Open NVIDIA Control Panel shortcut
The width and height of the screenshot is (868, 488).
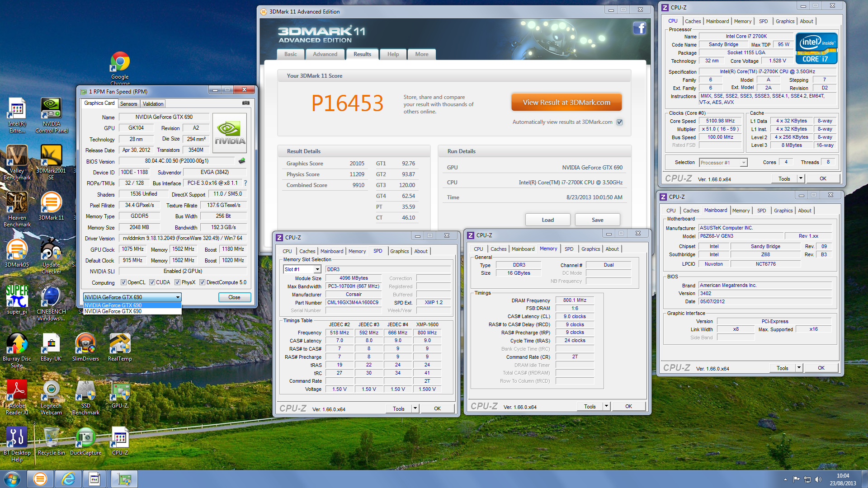pyautogui.click(x=52, y=116)
